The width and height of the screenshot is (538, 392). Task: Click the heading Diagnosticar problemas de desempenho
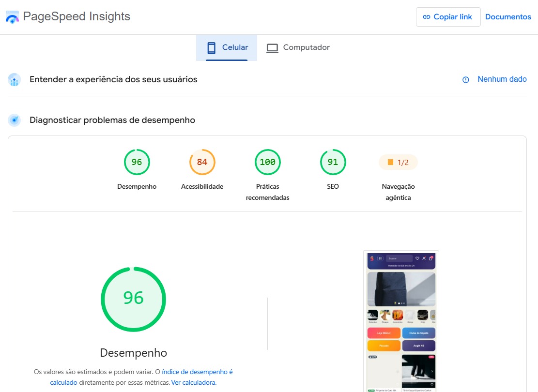click(x=112, y=120)
